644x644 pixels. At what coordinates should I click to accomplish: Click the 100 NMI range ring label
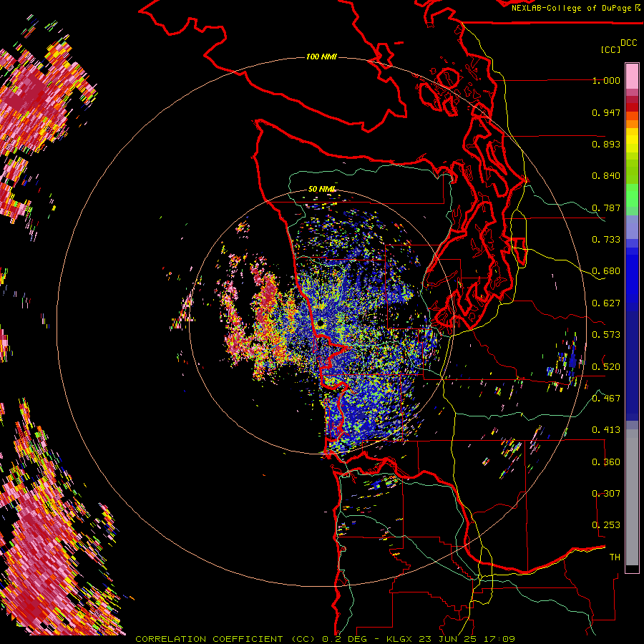[x=321, y=57]
